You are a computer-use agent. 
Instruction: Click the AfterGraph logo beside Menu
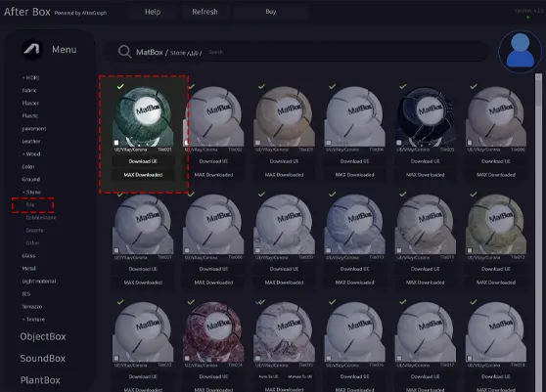(31, 50)
